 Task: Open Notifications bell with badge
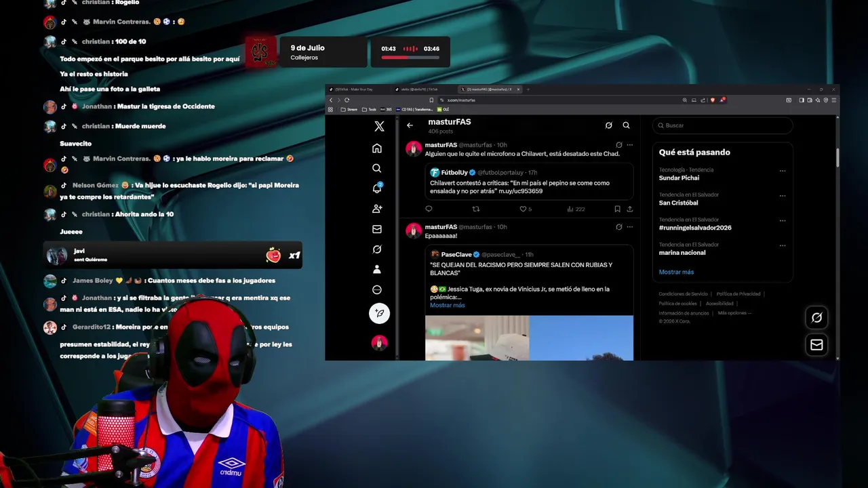click(x=377, y=188)
